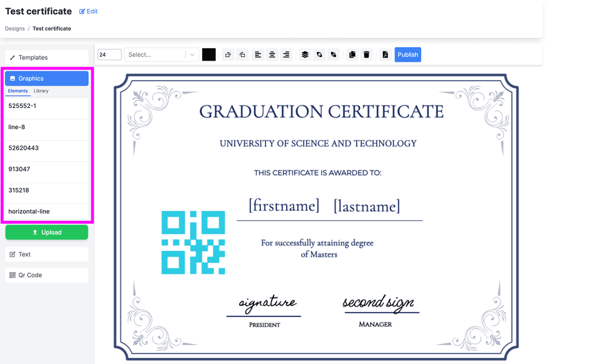This screenshot has height=364, width=589.
Task: Open the black color swatch
Action: 209,55
